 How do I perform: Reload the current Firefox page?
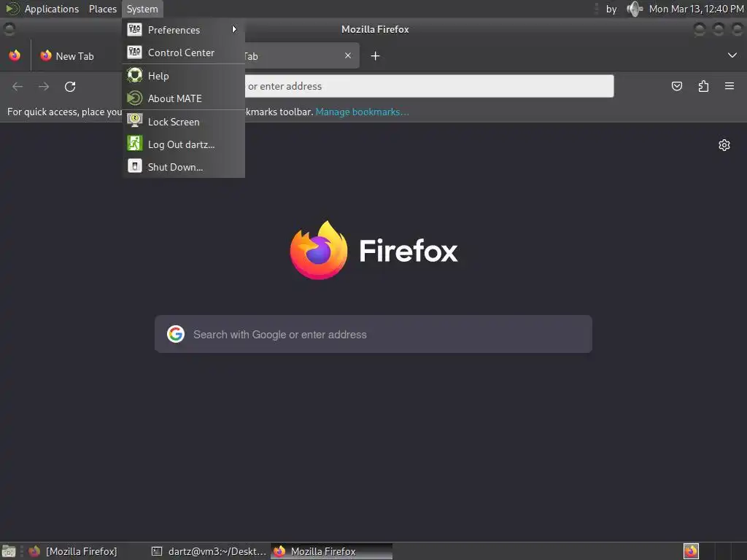click(x=70, y=86)
